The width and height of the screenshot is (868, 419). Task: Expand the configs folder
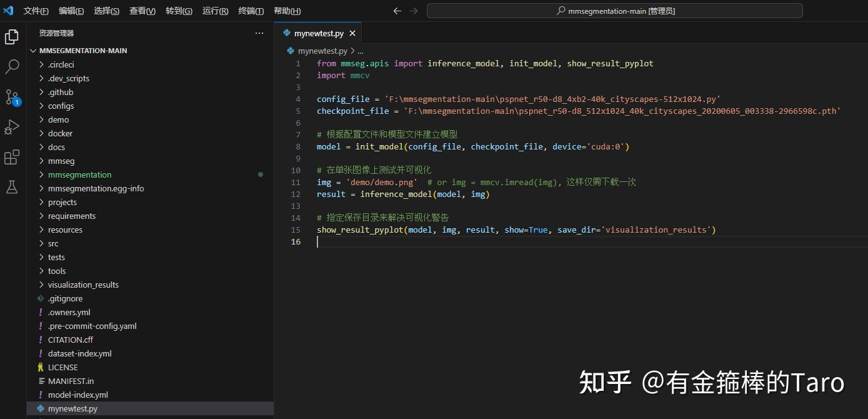click(61, 106)
